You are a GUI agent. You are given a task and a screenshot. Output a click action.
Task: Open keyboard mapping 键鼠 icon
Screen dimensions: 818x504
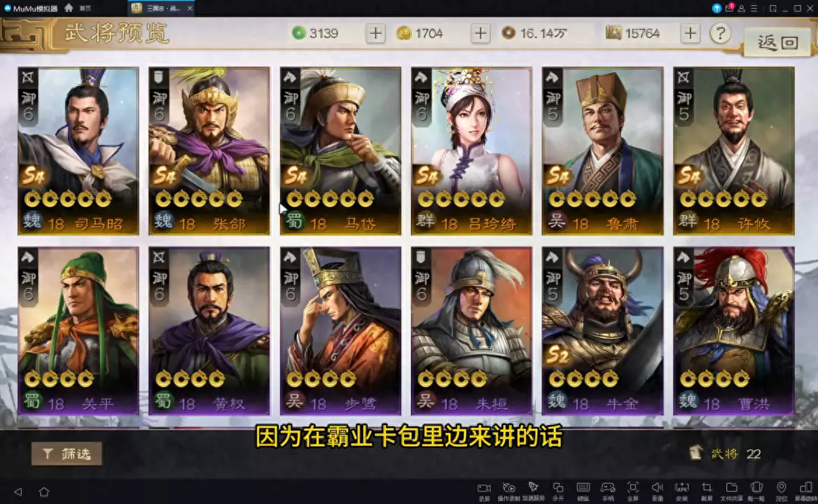click(583, 491)
